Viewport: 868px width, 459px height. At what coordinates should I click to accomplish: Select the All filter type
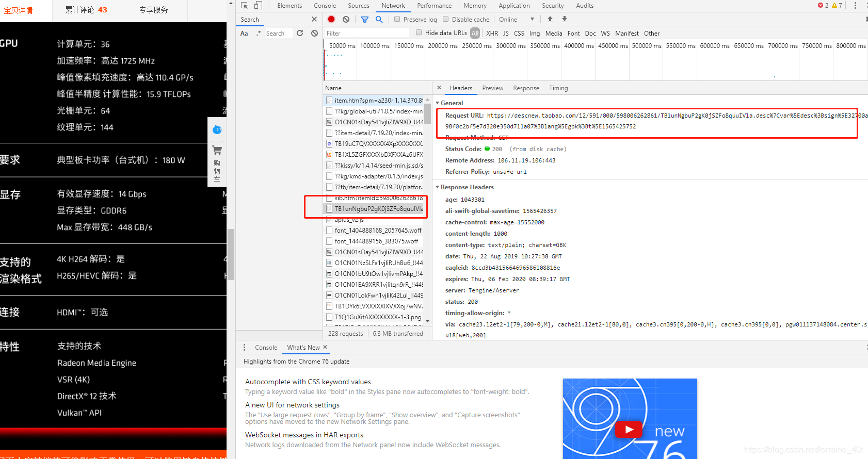pyautogui.click(x=475, y=33)
